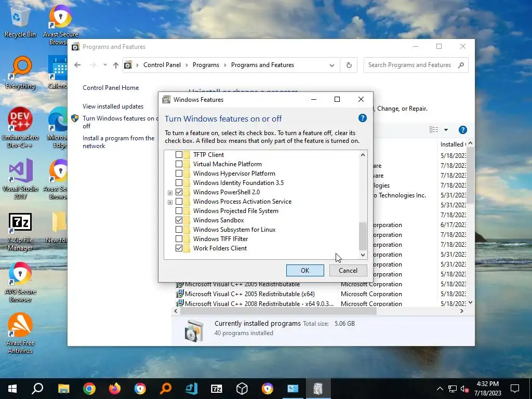Click the program list vertical scrollbar thumb
This screenshot has height=399, width=532.
tap(470, 176)
